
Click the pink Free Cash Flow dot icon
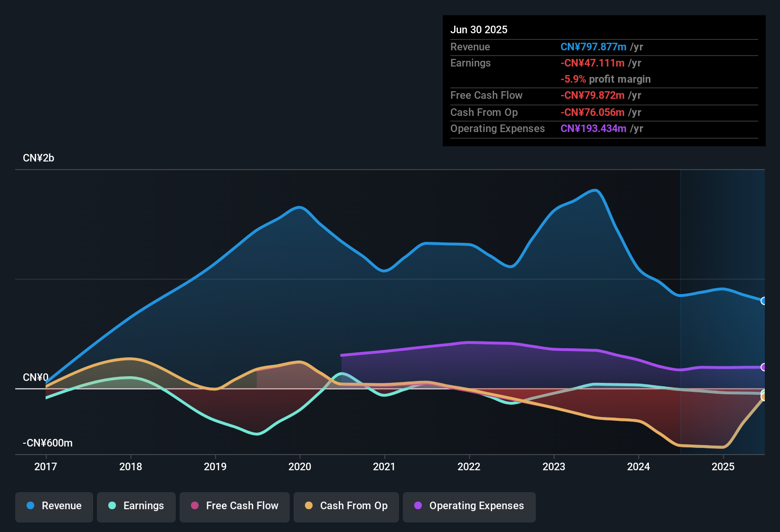click(x=194, y=506)
